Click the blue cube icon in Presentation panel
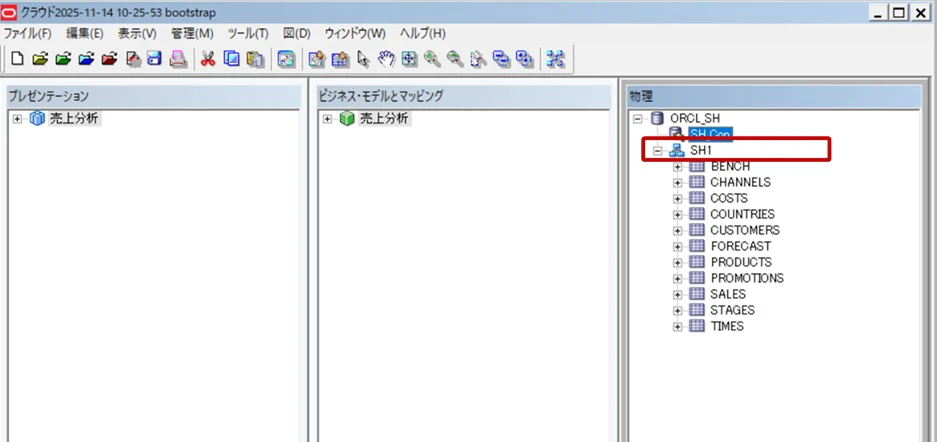The image size is (937, 442). (37, 119)
